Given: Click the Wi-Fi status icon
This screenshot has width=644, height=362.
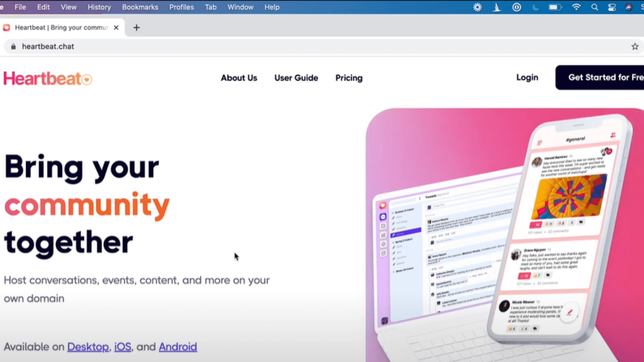Looking at the screenshot, I should click(577, 7).
